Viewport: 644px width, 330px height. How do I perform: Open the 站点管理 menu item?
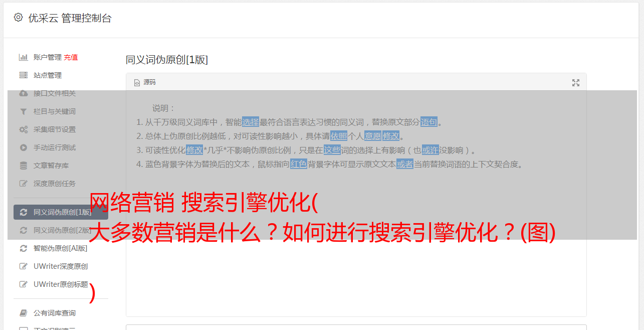click(48, 75)
